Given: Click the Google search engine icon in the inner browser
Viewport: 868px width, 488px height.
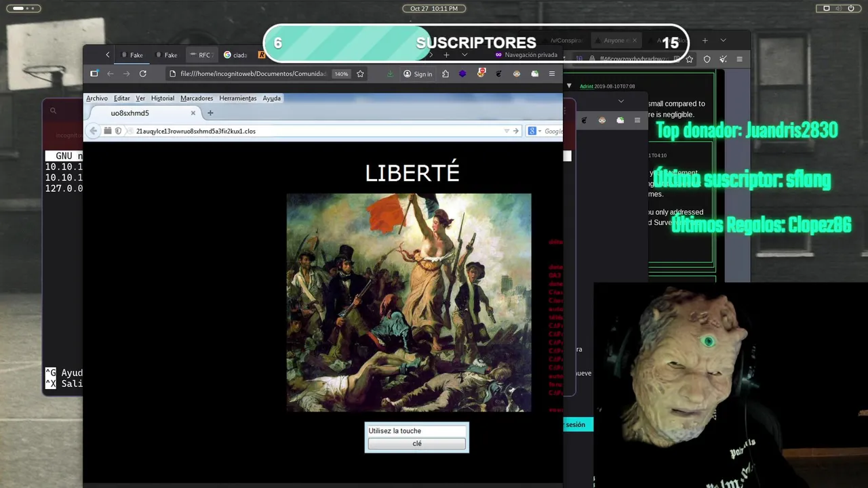Looking at the screenshot, I should [x=532, y=131].
